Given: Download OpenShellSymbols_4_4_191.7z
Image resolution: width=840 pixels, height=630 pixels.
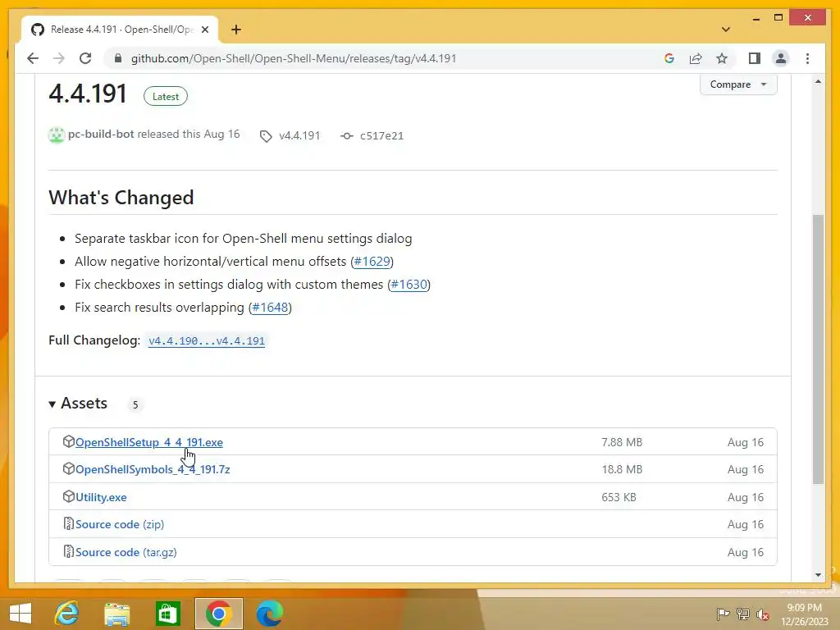Looking at the screenshot, I should 153,469.
